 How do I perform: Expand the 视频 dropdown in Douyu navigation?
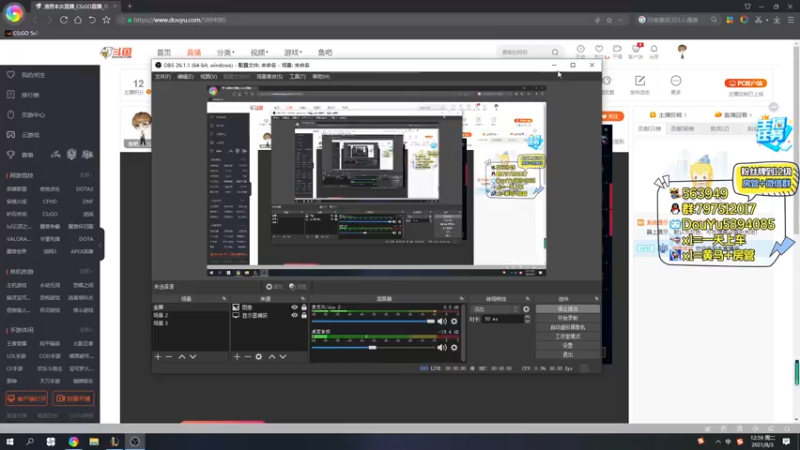click(x=259, y=52)
